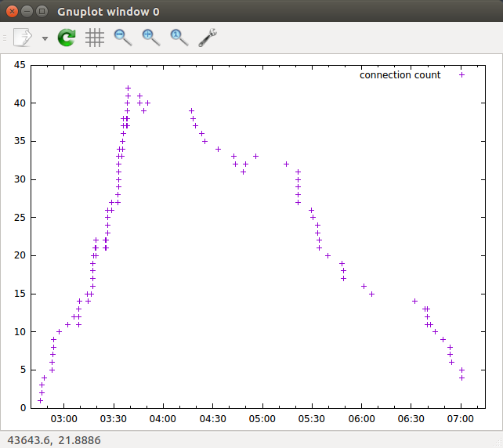Viewport: 503px width, 448px height.
Task: Maximize the Gnuplot window
Action: 42,12
